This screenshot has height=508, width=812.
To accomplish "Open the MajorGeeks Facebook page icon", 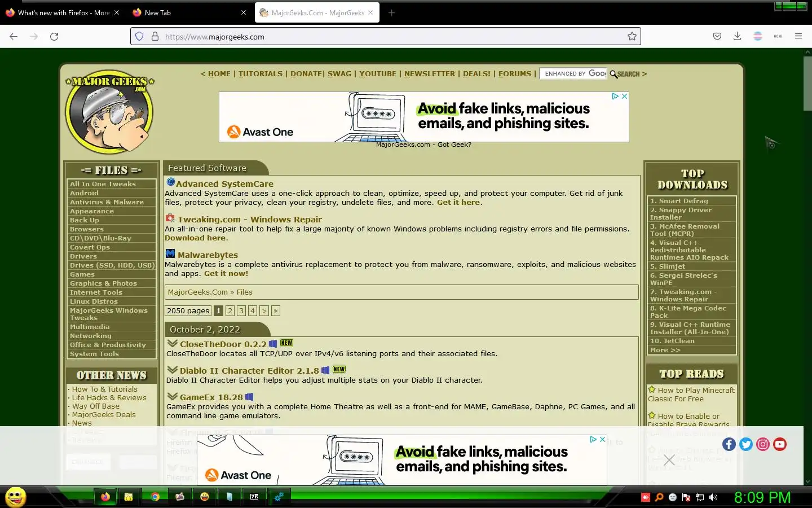I will [729, 444].
